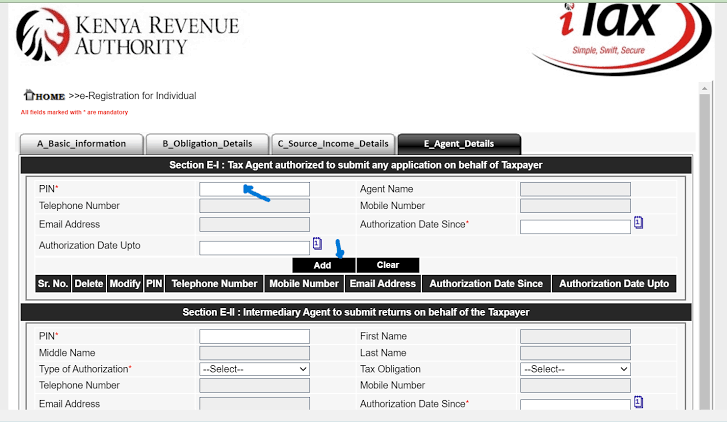Click the Section E-I header bar text
This screenshot has height=422, width=727.
356,165
